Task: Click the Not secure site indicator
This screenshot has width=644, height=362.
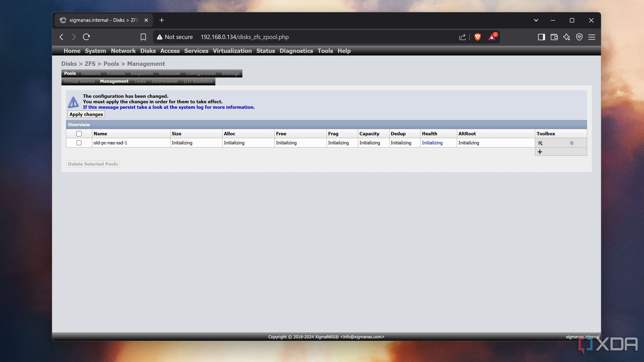Action: pyautogui.click(x=175, y=37)
